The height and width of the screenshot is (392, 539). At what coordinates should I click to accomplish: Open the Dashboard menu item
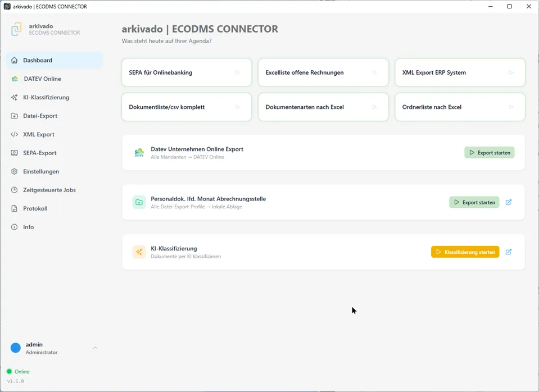click(55, 60)
